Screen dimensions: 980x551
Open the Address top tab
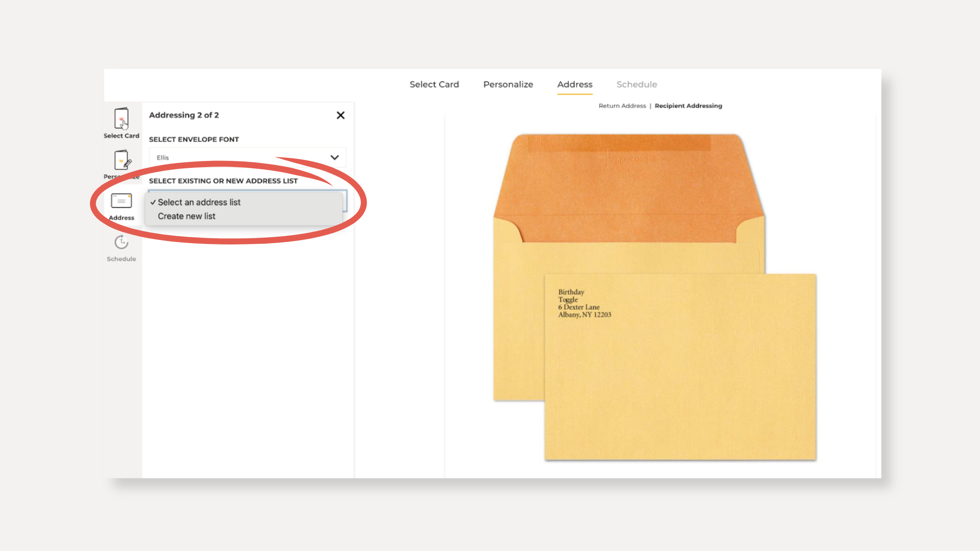pyautogui.click(x=574, y=84)
